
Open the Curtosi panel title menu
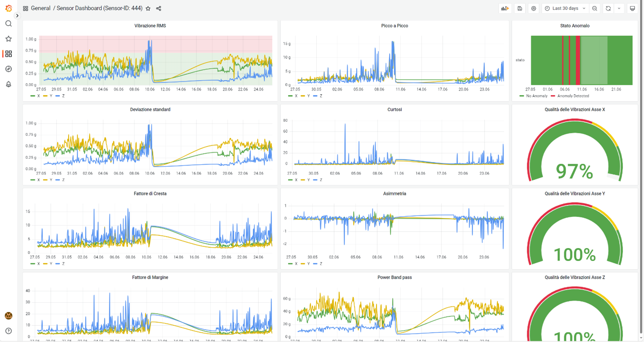coord(395,110)
